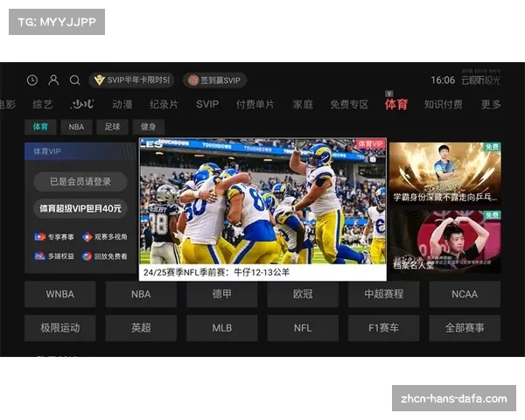Open the watch history clock icon
Screen dimensions: 525x420
[x=32, y=80]
